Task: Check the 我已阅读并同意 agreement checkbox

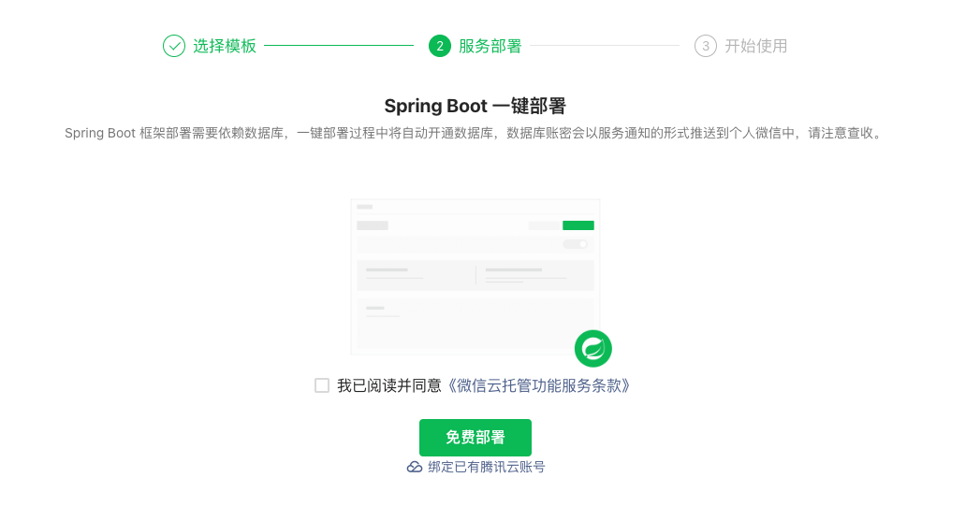Action: [322, 385]
